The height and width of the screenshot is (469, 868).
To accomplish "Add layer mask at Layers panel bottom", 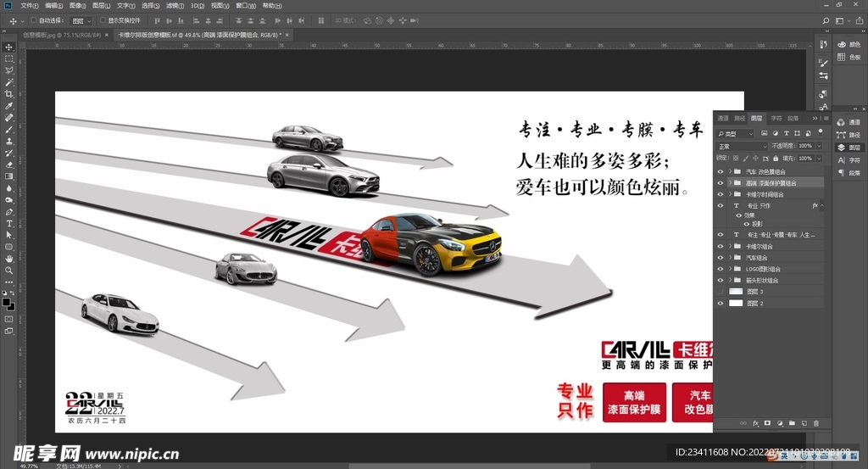I will [767, 423].
